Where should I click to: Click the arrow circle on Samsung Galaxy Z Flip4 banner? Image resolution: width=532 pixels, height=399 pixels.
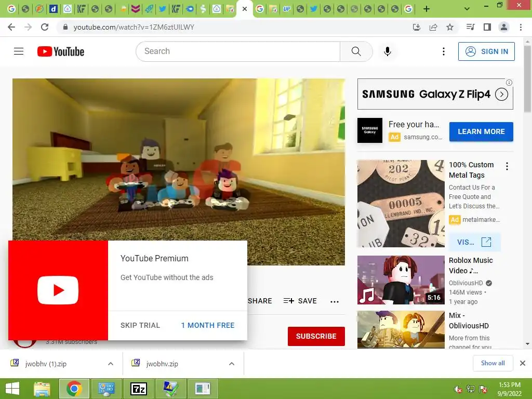tap(501, 95)
